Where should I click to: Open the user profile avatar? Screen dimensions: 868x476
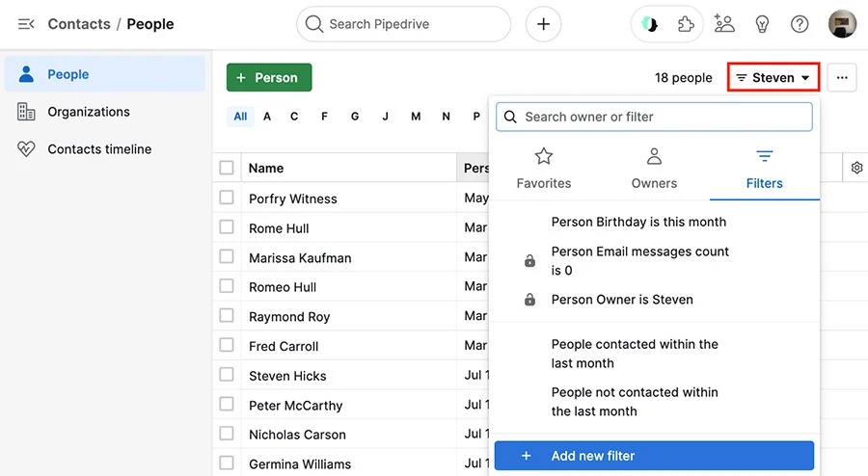click(842, 24)
